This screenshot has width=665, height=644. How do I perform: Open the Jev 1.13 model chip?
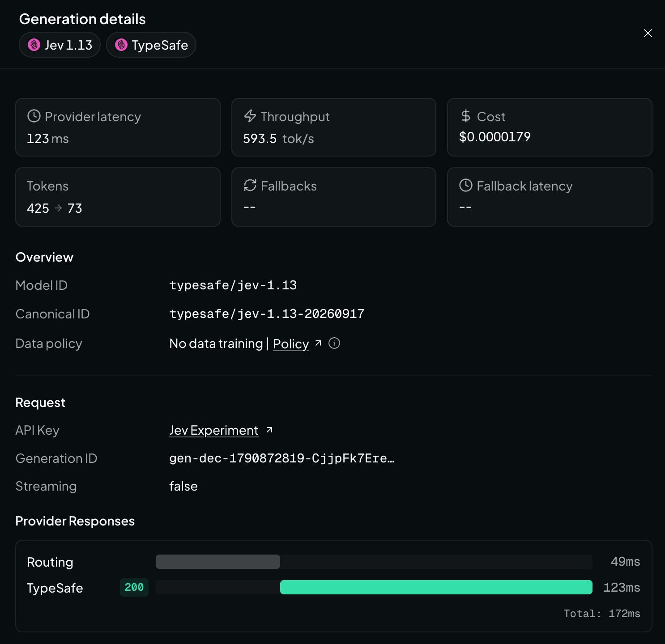(60, 45)
